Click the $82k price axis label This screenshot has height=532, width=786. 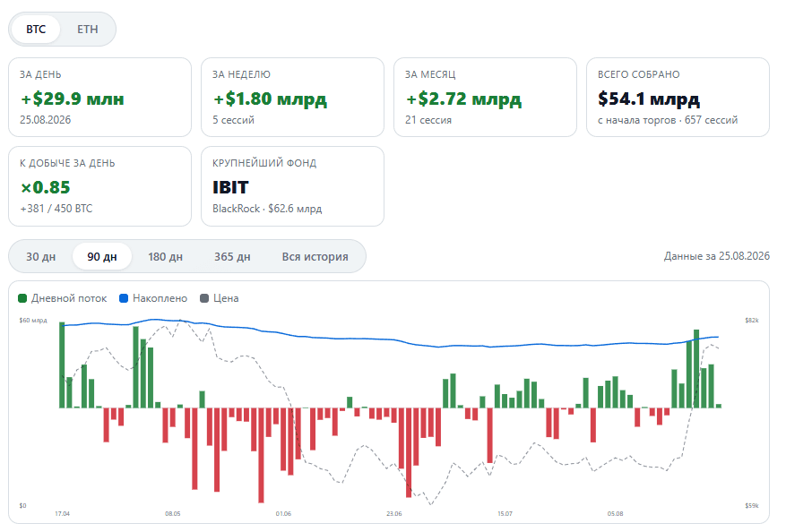[752, 320]
